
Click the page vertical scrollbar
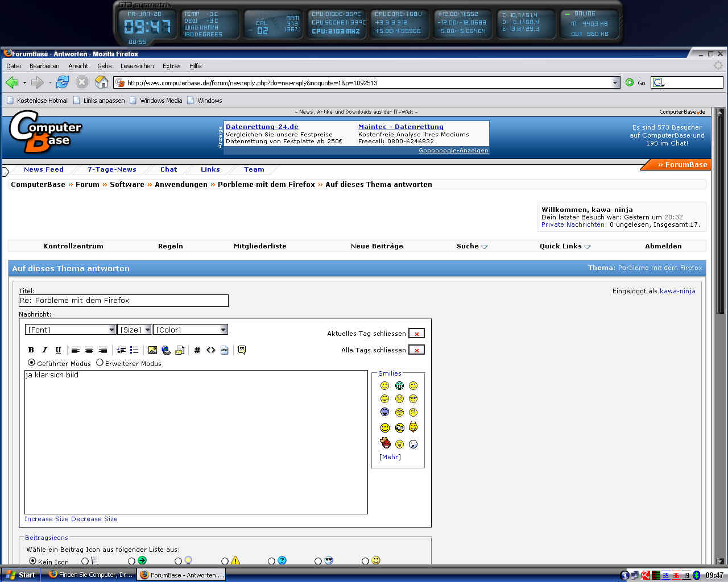(x=721, y=335)
